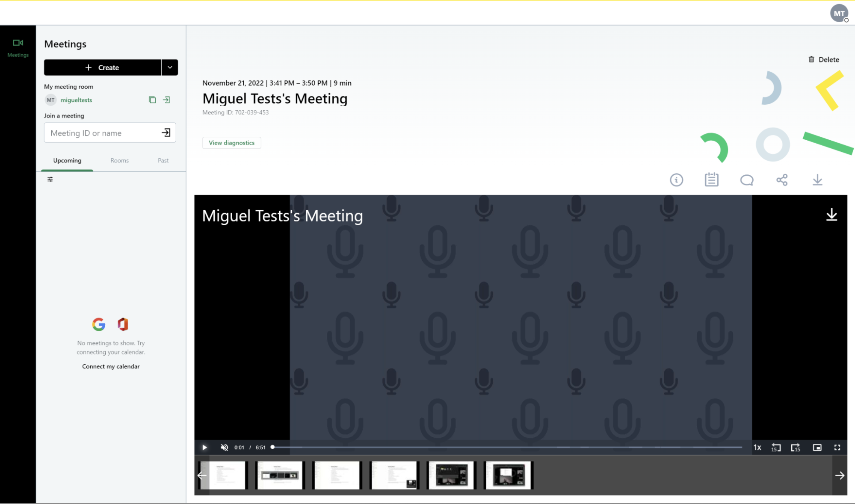Viewport: 855px width, 504px height.
Task: Click the meeting info icon
Action: (x=676, y=180)
